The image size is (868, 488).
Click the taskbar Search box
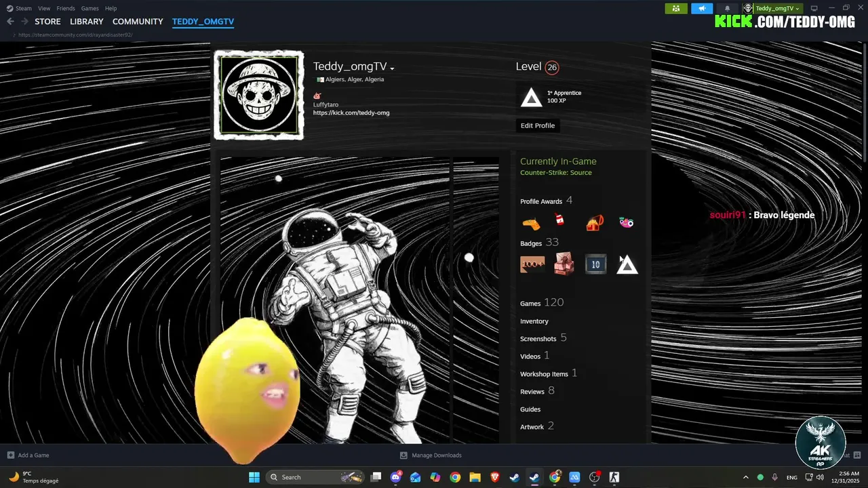click(x=315, y=477)
